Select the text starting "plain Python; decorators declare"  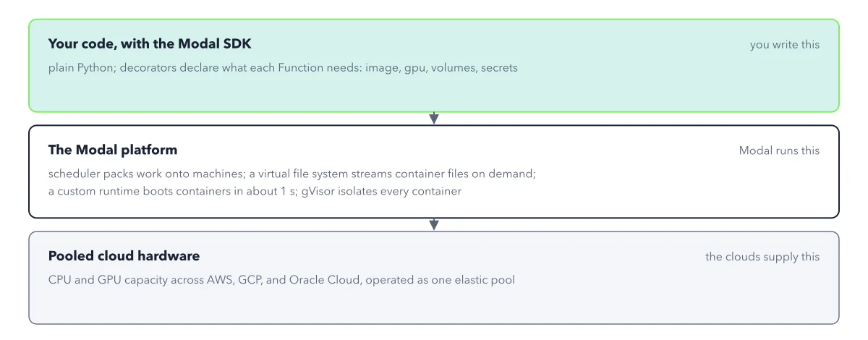click(283, 68)
